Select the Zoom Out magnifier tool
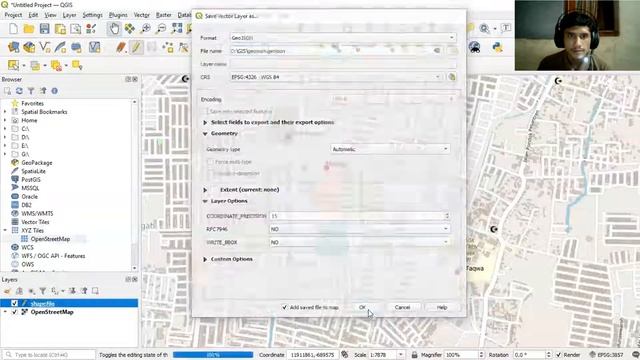 tap(161, 29)
